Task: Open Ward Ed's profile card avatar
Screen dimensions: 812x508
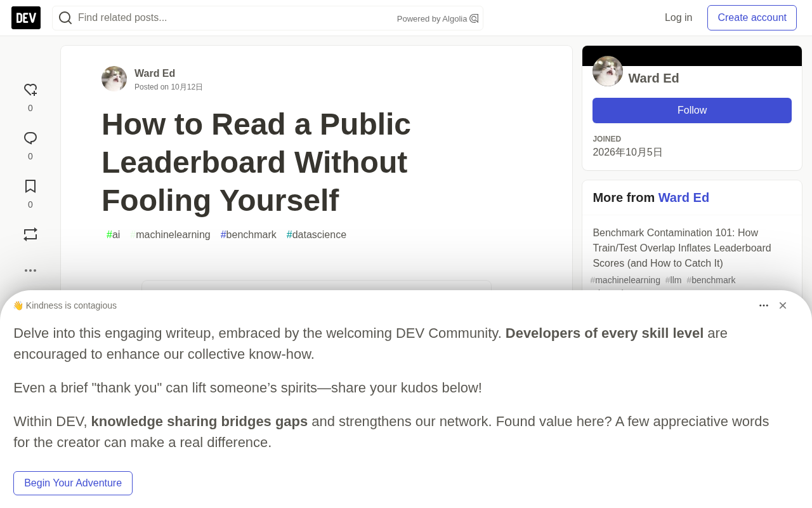Action: [x=608, y=71]
